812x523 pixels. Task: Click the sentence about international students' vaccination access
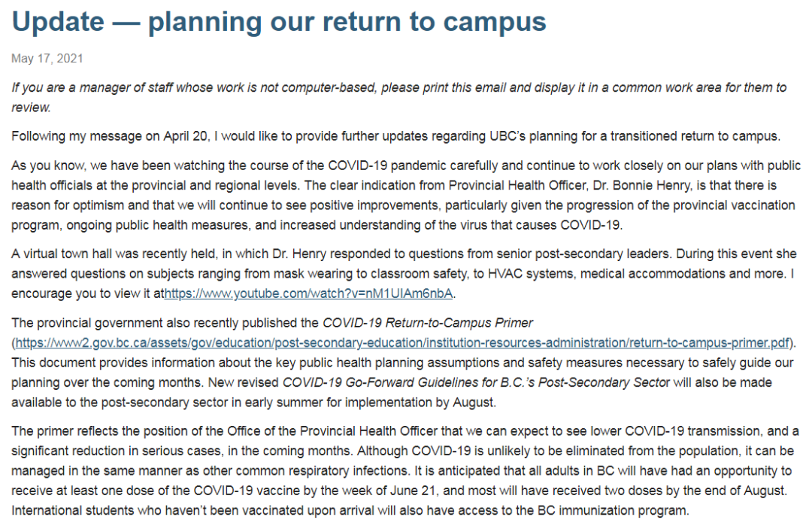[x=350, y=510]
